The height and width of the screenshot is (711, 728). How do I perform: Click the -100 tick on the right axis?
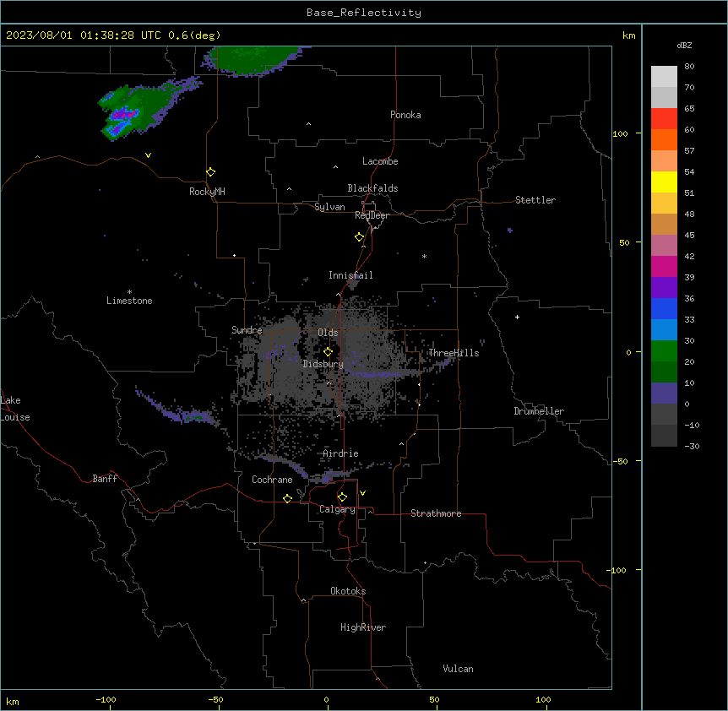(617, 570)
